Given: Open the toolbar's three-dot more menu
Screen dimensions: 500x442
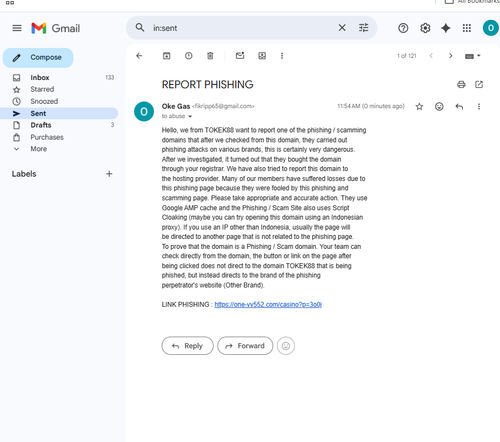Looking at the screenshot, I should pos(282,56).
